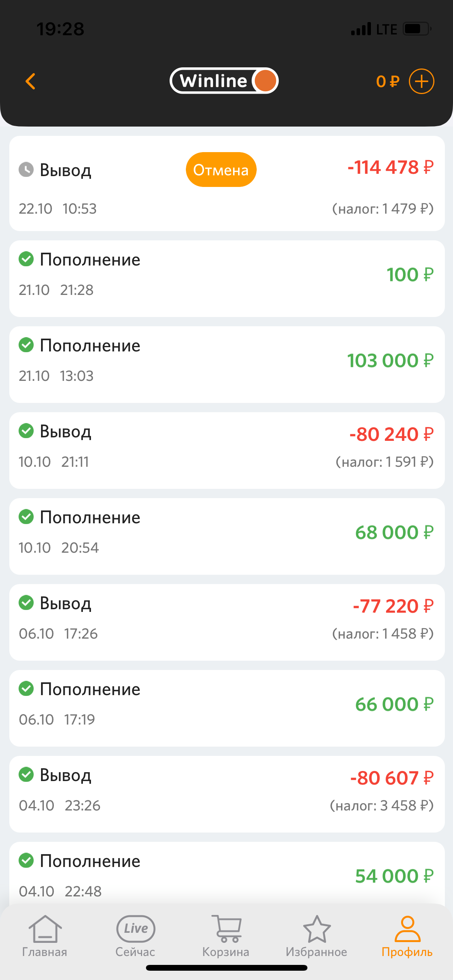Tap the plus icon to add funds
Image resolution: width=453 pixels, height=980 pixels.
pos(421,81)
